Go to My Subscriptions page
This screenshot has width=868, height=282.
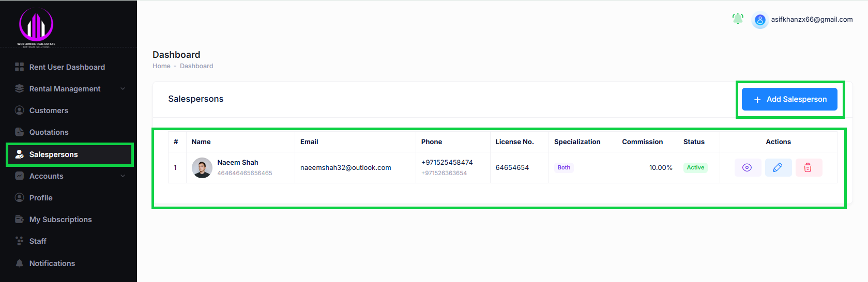pos(60,220)
